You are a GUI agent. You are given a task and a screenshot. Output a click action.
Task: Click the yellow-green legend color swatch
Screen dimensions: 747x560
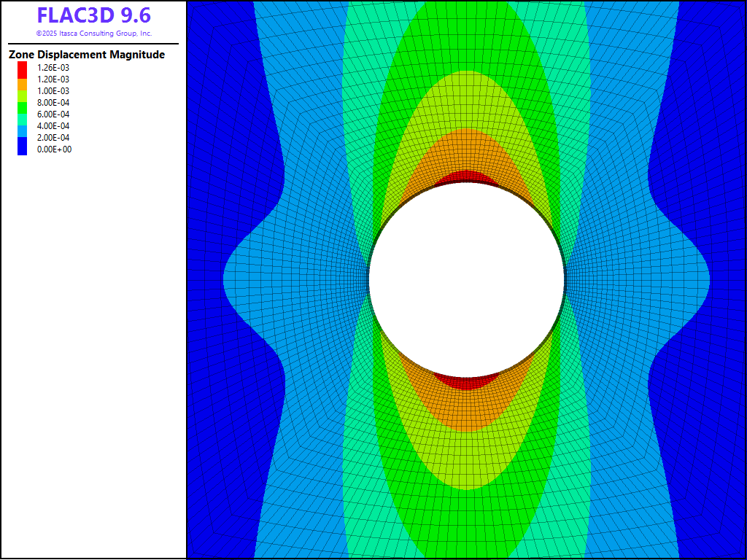pyautogui.click(x=22, y=96)
